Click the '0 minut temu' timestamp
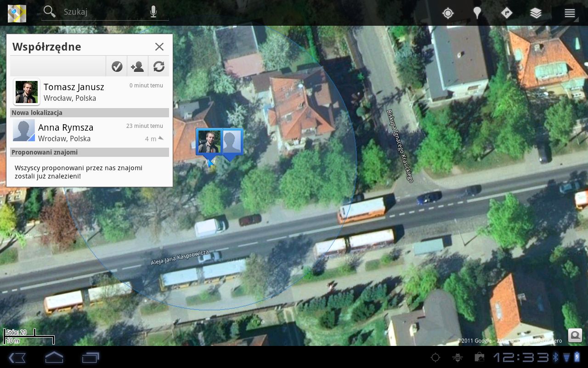588x368 pixels. click(146, 86)
